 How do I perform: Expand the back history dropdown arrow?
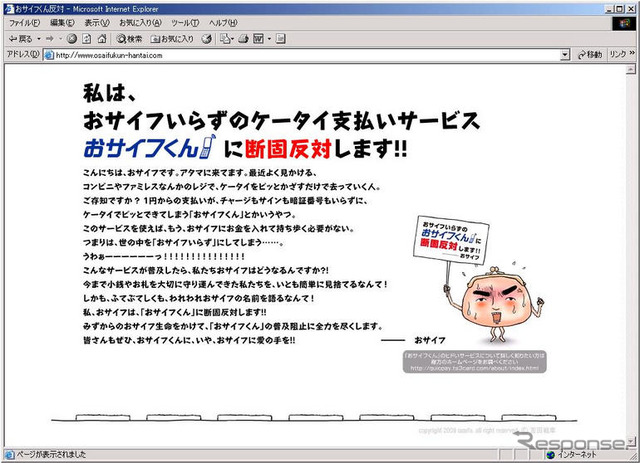[39, 39]
